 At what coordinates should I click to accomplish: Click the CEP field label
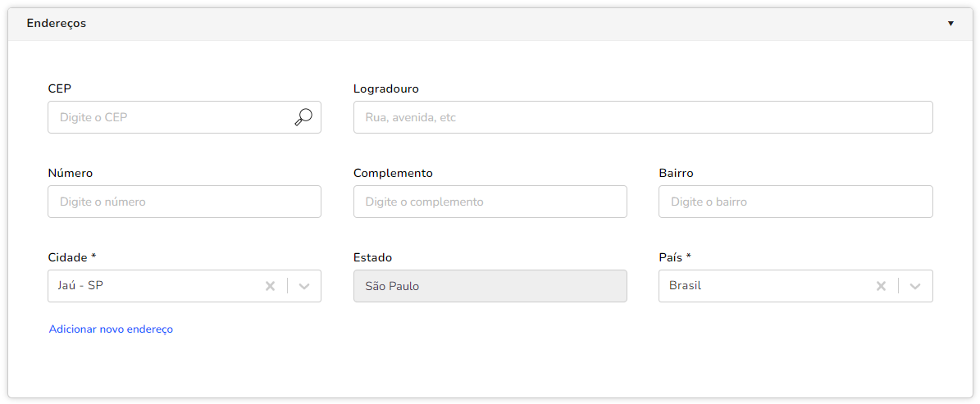59,89
